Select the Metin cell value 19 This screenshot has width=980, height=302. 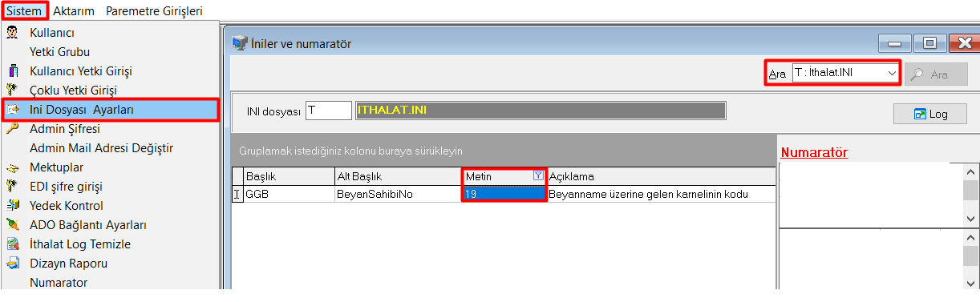(x=504, y=193)
